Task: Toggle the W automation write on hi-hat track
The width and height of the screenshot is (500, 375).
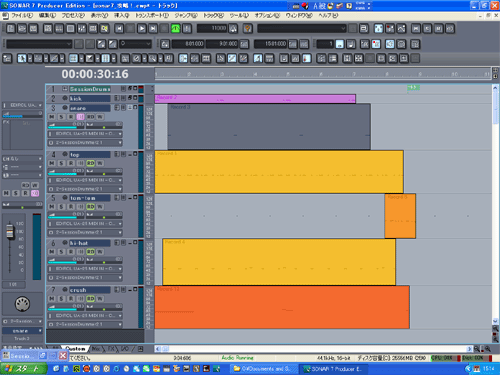Action: pyautogui.click(x=100, y=252)
